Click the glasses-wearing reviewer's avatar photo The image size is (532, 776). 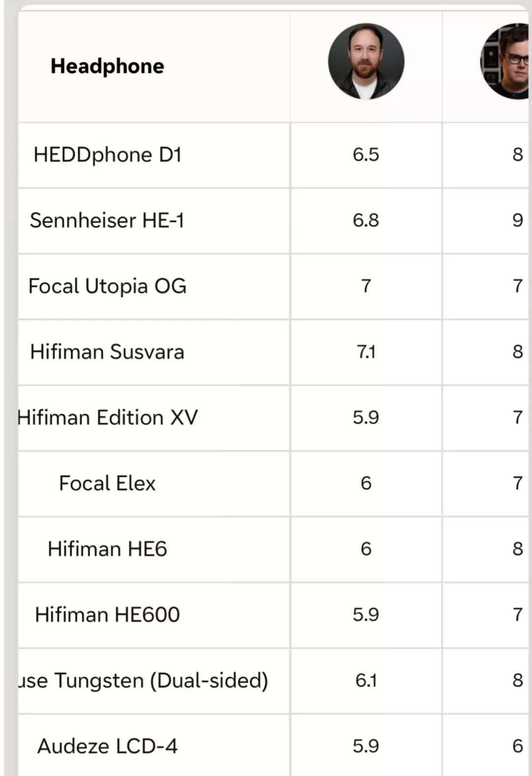[506, 61]
